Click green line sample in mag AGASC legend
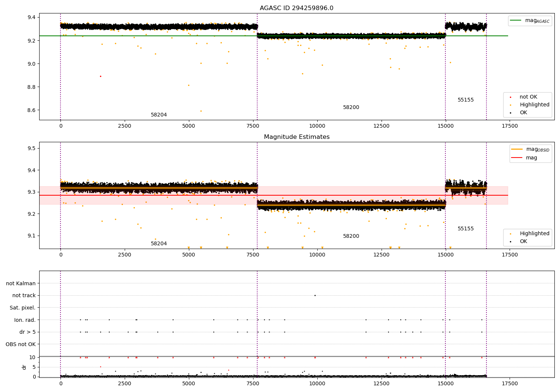 click(516, 21)
